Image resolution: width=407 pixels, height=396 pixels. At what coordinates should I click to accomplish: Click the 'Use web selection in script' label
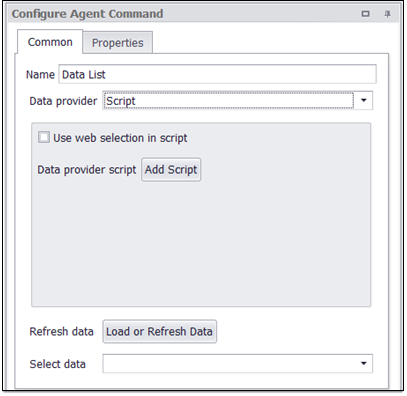[120, 138]
